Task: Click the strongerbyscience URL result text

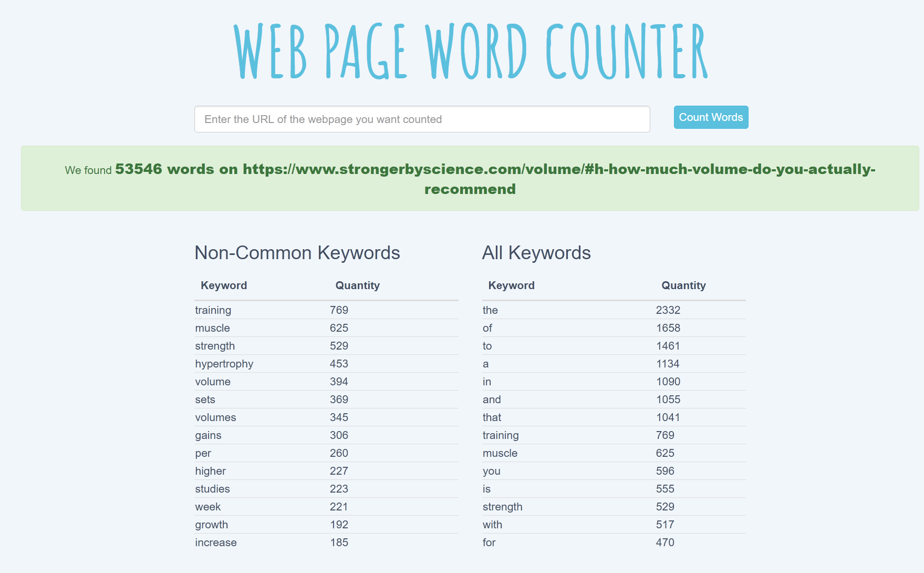Action: (559, 179)
